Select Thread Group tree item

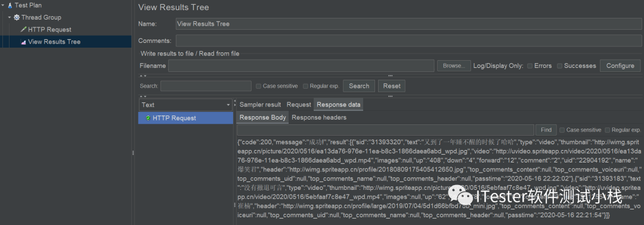coord(41,18)
